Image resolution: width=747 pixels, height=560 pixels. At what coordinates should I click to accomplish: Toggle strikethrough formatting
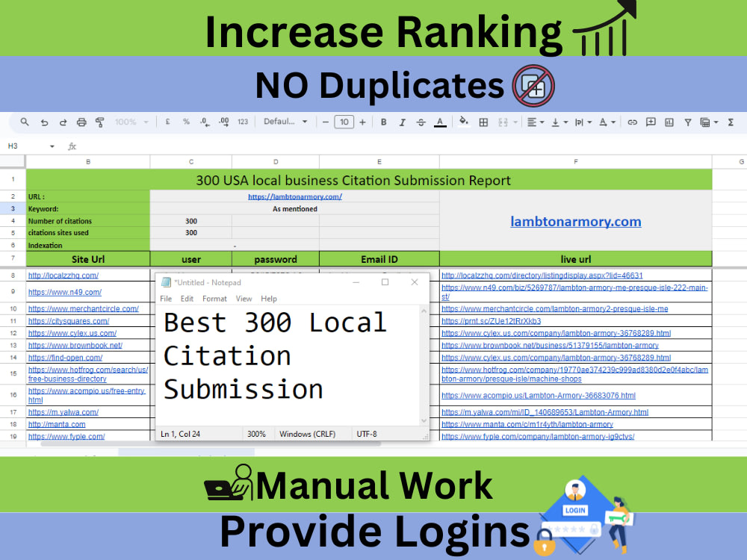421,122
